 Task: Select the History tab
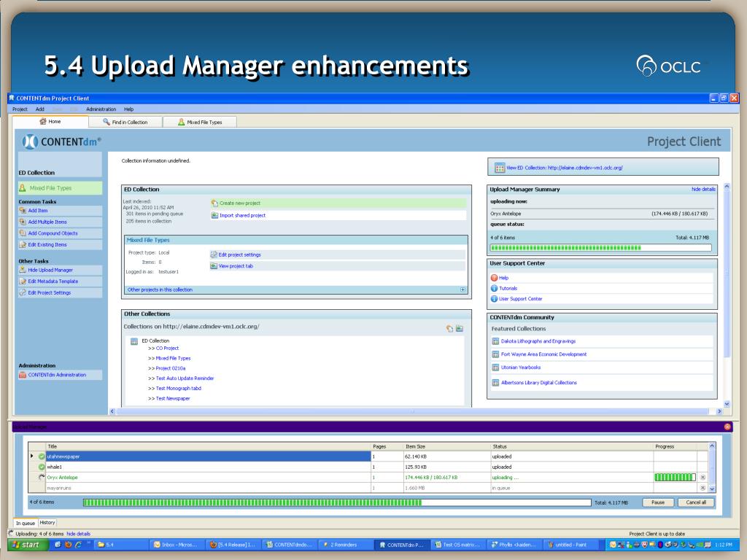47,522
